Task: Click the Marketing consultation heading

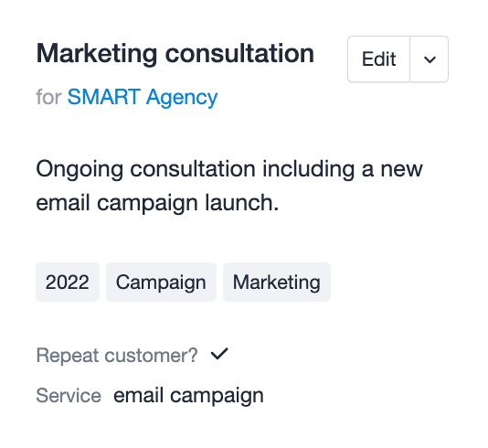Action: pyautogui.click(x=175, y=54)
